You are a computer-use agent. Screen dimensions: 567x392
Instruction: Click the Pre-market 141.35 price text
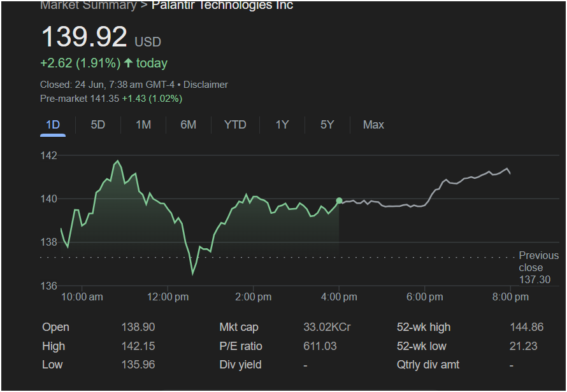click(80, 99)
